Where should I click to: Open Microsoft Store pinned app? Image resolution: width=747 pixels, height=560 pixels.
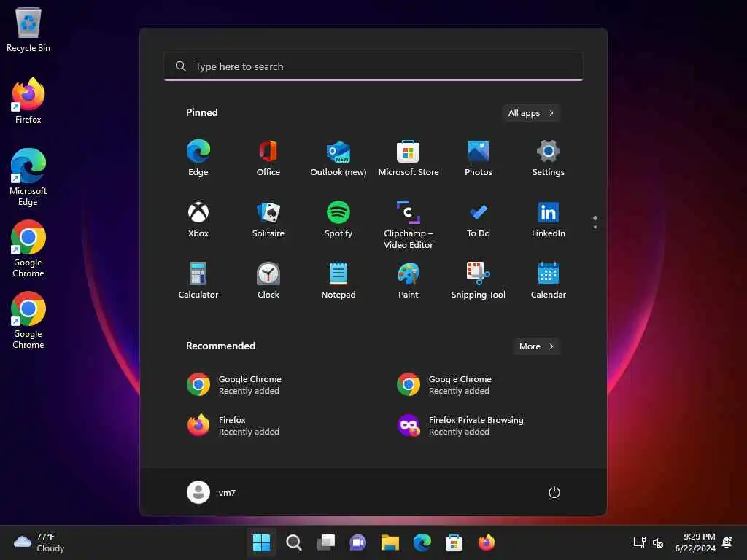point(409,158)
